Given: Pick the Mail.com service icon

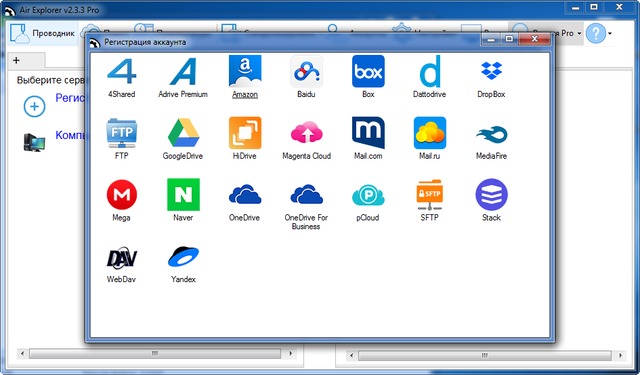Looking at the screenshot, I should (x=368, y=133).
